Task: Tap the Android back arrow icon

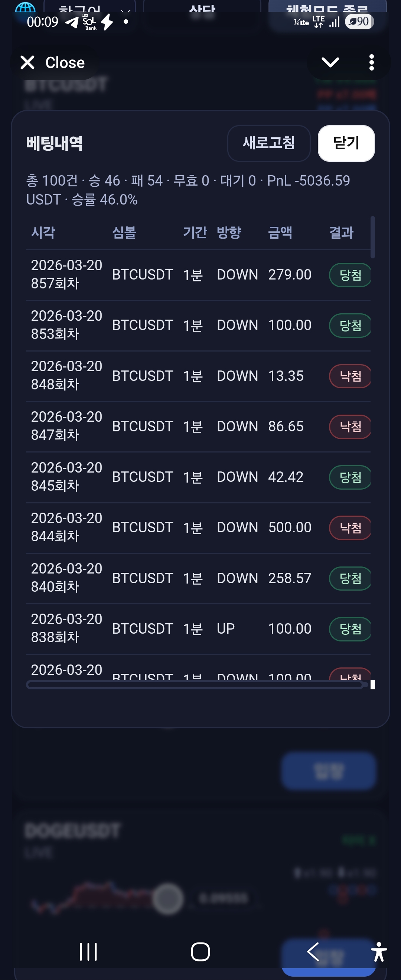Action: tap(313, 951)
